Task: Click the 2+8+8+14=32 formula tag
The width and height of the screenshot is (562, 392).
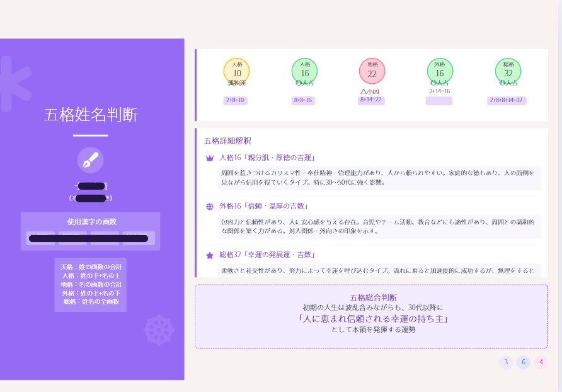Action: coord(507,100)
